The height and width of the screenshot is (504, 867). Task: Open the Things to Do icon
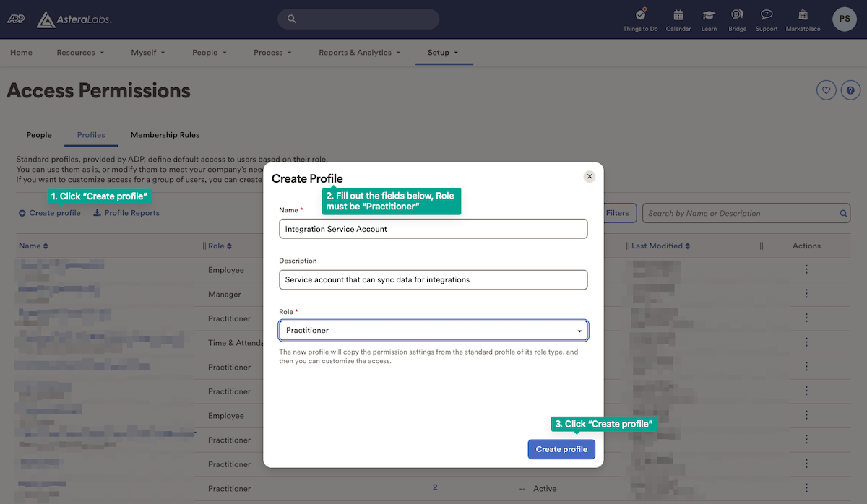pos(640,16)
